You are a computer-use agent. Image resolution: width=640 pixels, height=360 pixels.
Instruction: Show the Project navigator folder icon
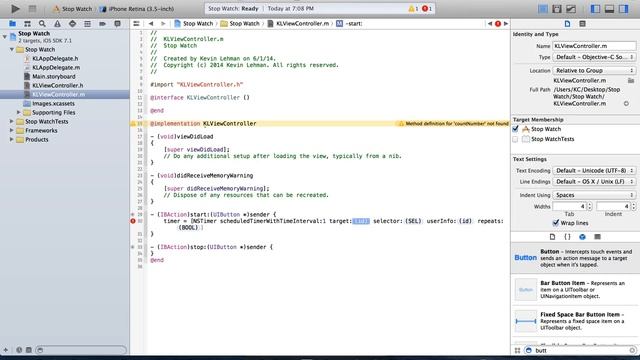coord(12,24)
